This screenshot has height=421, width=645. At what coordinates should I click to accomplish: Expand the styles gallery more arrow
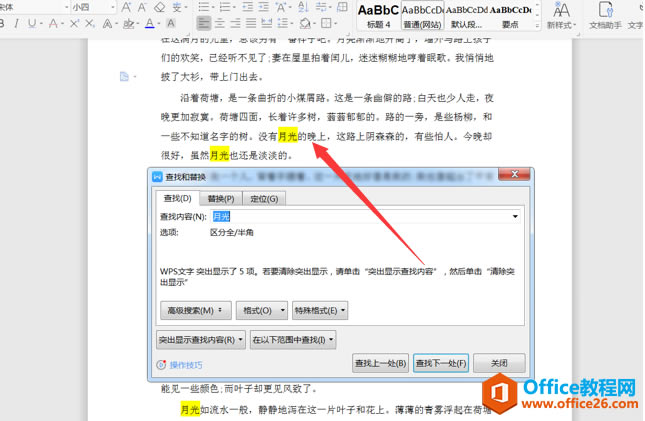point(537,26)
